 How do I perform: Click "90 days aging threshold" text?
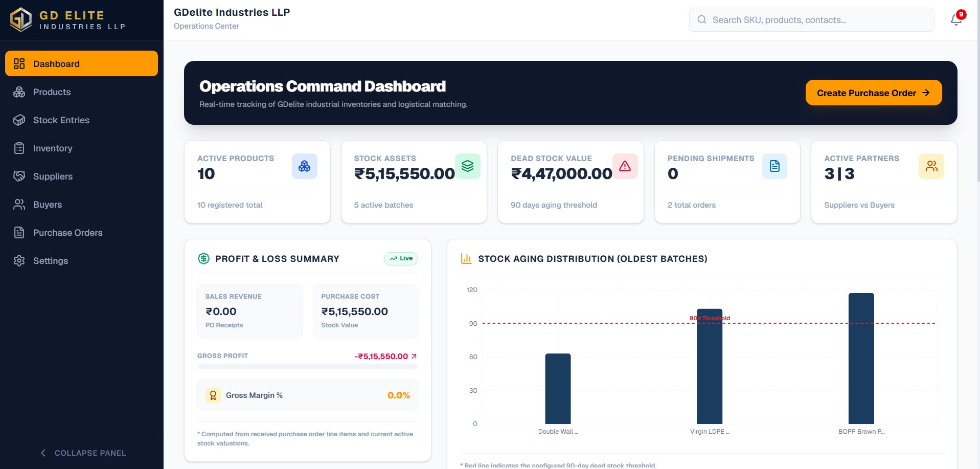[554, 205]
